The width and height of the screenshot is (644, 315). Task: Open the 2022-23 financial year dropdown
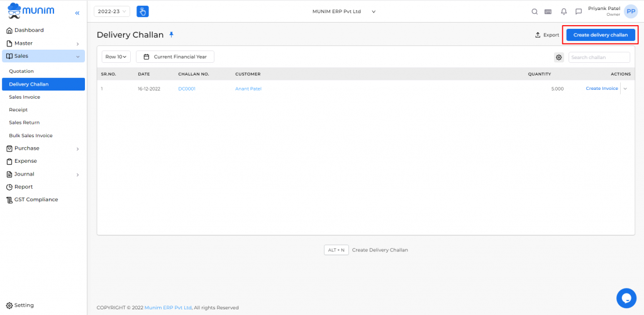pos(111,11)
